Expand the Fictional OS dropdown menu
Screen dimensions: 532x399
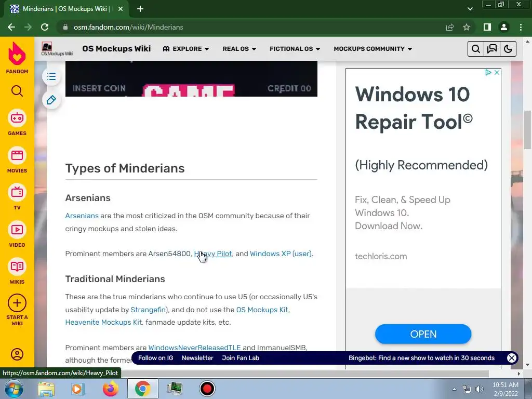(x=295, y=49)
